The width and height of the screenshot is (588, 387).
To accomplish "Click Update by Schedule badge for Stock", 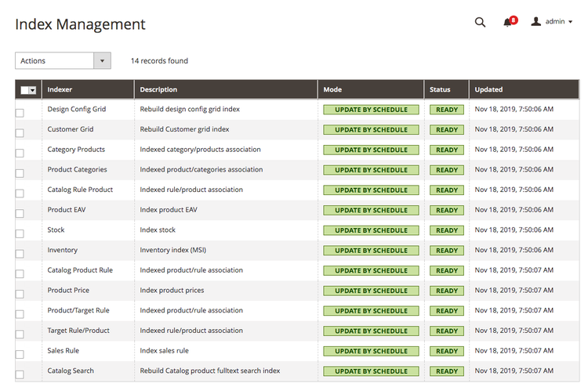I will 371,230.
